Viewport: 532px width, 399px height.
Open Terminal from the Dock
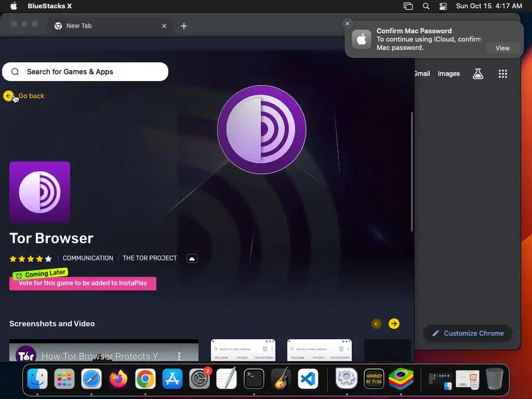click(254, 379)
